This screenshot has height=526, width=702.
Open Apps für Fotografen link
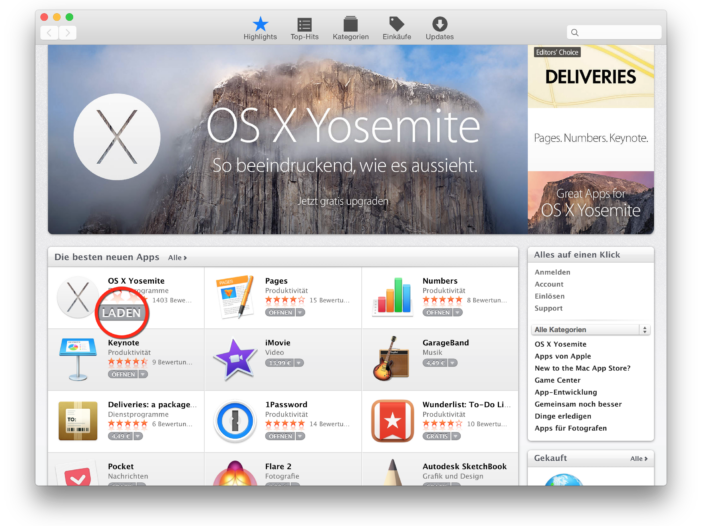coord(570,428)
